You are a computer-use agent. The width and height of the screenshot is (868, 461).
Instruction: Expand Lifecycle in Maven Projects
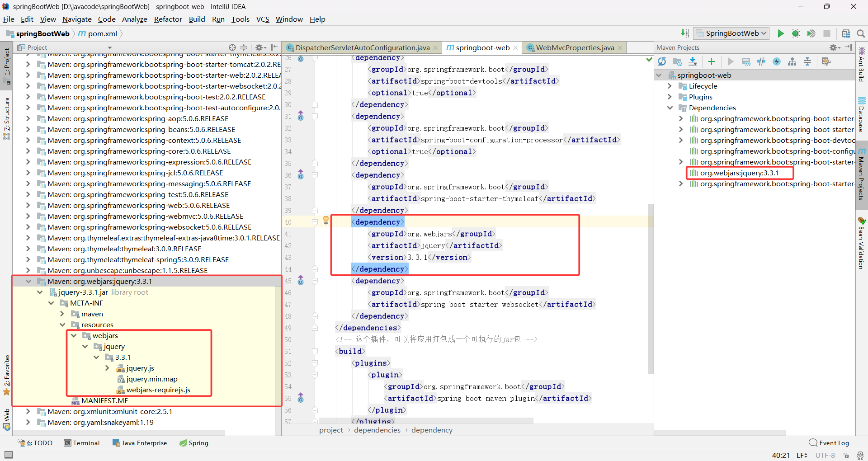pyautogui.click(x=670, y=86)
